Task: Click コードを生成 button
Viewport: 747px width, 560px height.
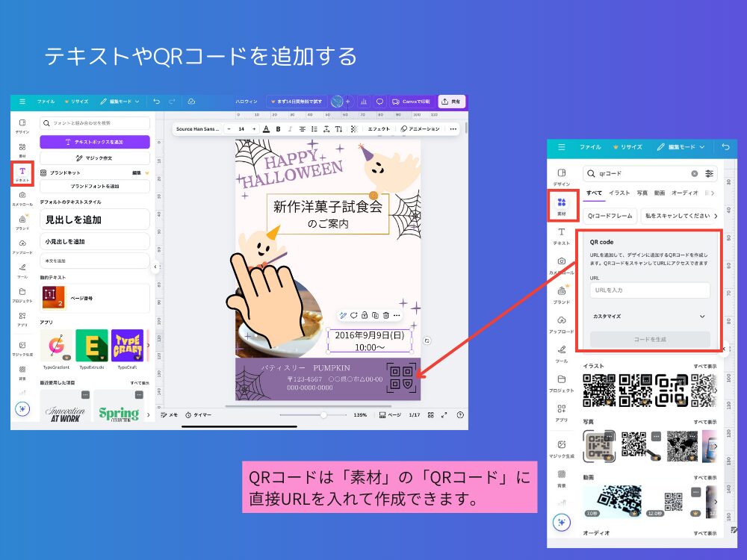Action: 650,340
